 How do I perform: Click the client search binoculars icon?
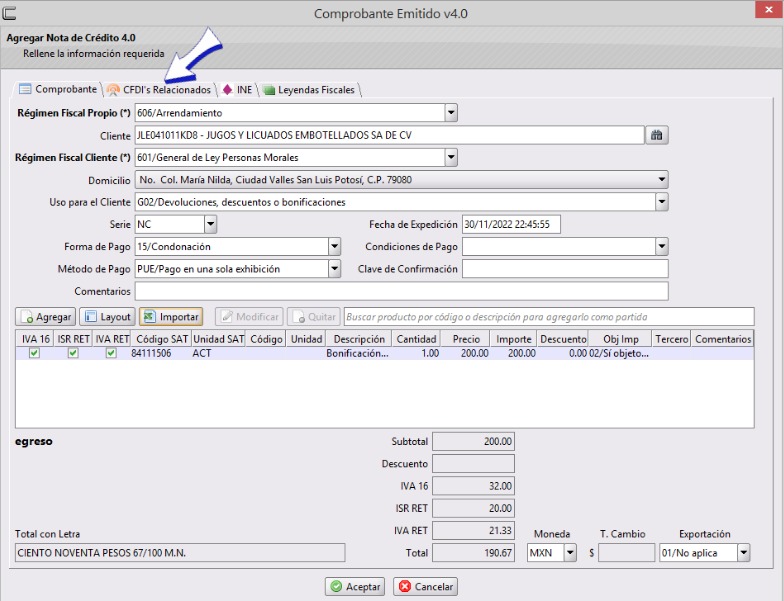(x=656, y=135)
